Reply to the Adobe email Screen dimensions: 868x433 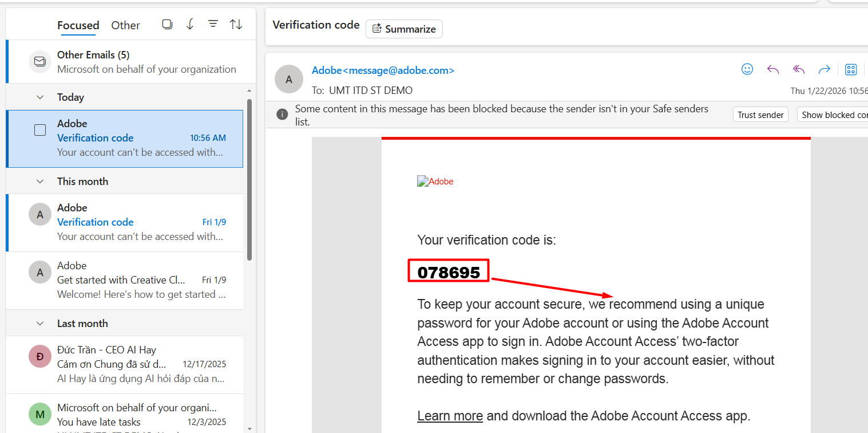pyautogui.click(x=773, y=69)
